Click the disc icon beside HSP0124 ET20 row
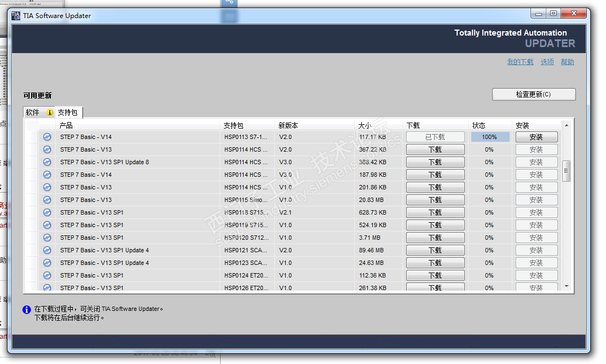Viewport: 606px width, 364px height. tap(47, 275)
